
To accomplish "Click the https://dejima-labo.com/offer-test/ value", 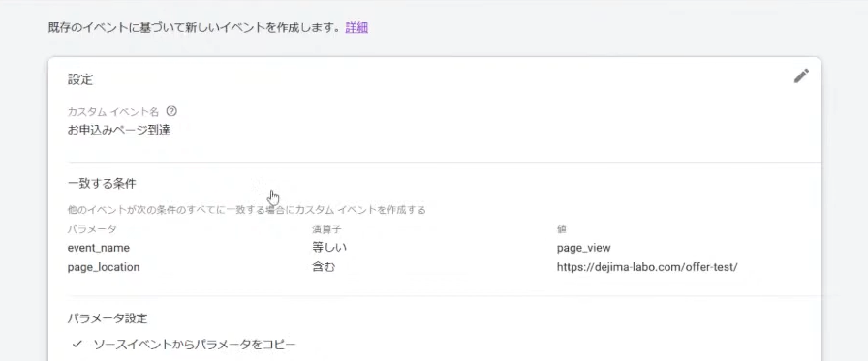I will [647, 267].
